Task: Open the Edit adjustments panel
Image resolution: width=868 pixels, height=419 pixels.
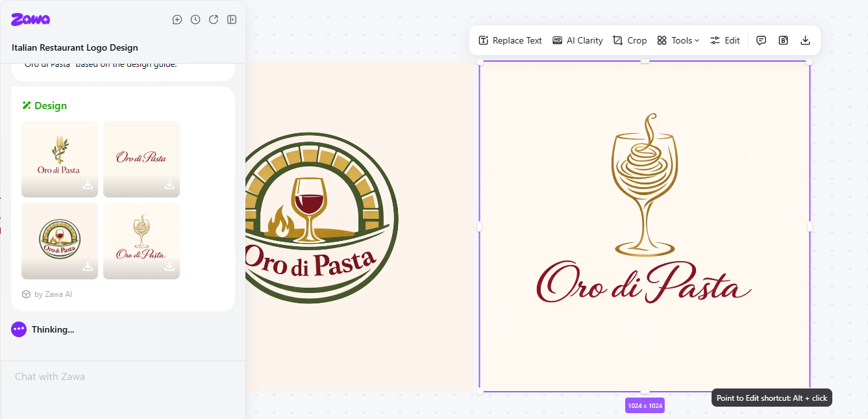Action: click(725, 40)
